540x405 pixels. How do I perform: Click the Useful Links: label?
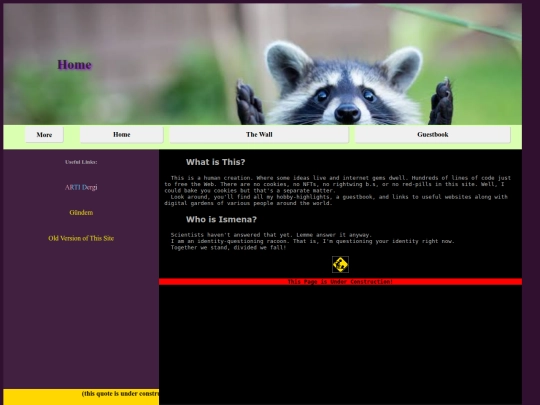(x=81, y=162)
